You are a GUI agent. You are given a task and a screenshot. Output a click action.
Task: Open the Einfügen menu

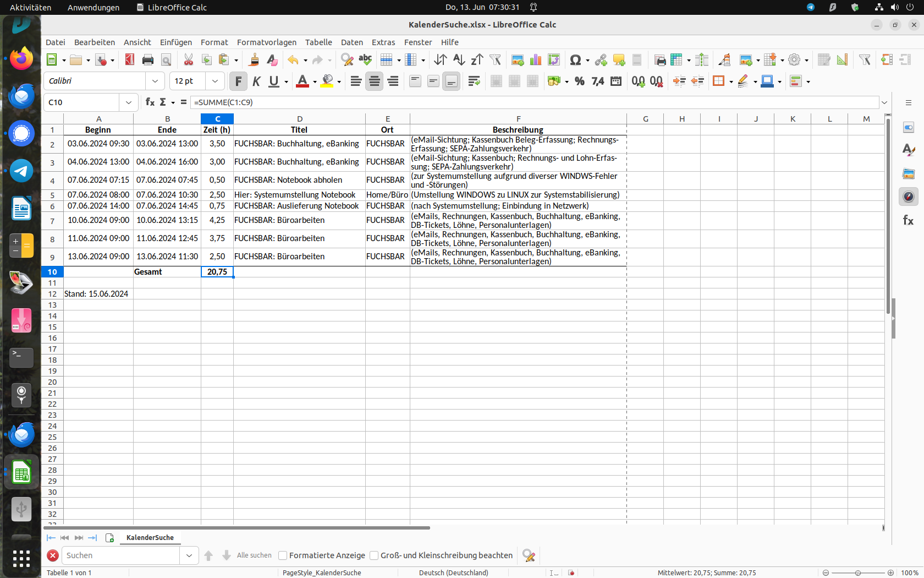coord(175,42)
